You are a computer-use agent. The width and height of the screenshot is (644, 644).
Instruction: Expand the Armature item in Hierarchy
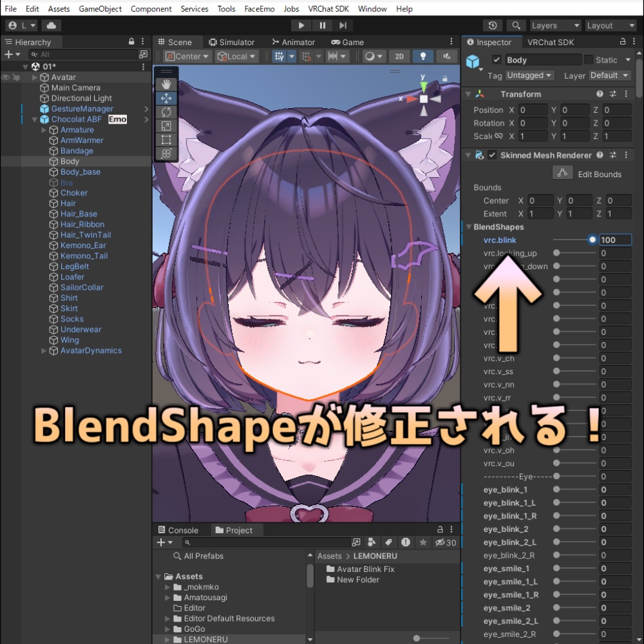pos(43,129)
